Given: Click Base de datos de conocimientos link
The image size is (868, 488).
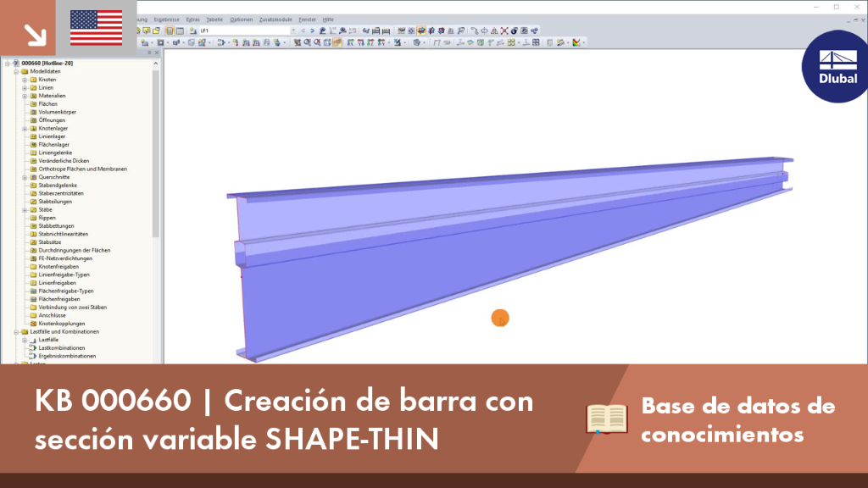Looking at the screenshot, I should tap(737, 420).
